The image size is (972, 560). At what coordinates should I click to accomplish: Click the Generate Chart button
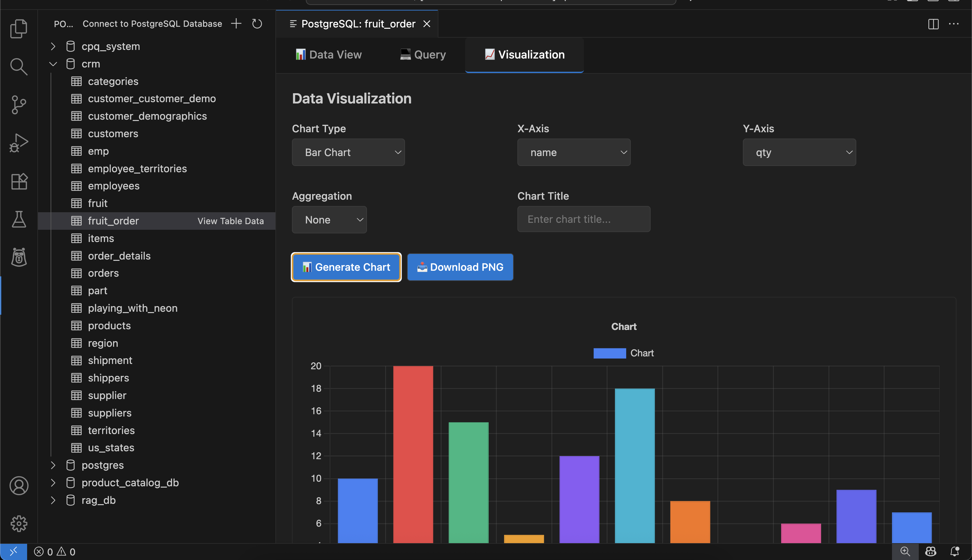pos(346,267)
